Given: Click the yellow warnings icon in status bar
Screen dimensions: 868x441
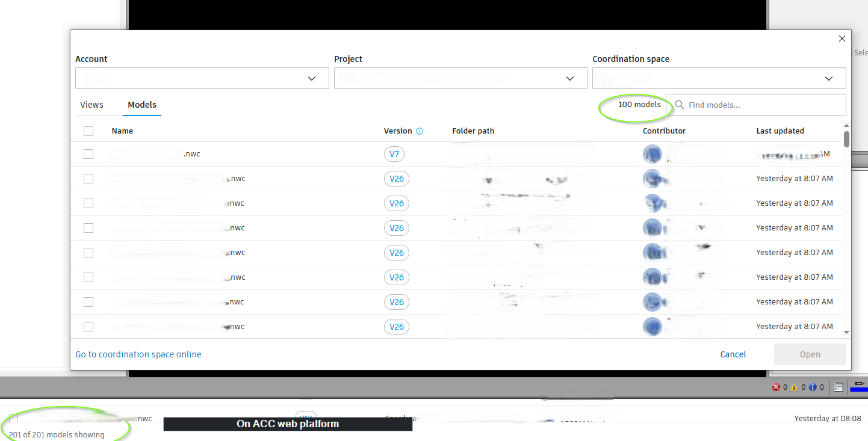Looking at the screenshot, I should click(x=793, y=387).
